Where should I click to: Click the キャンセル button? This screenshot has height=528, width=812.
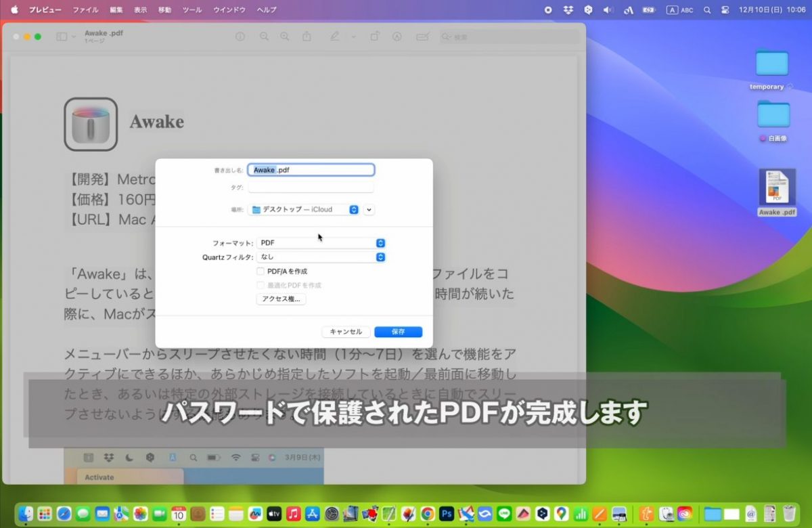pyautogui.click(x=346, y=332)
